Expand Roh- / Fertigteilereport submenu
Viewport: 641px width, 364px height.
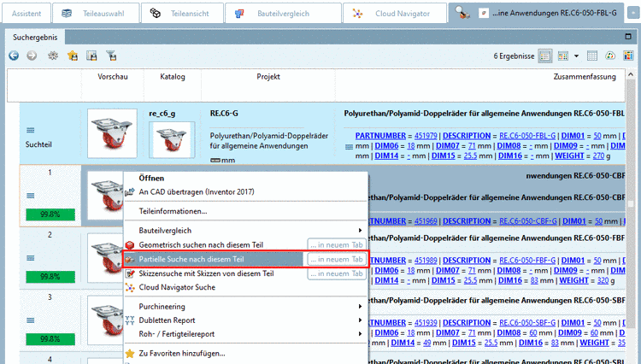coord(245,334)
